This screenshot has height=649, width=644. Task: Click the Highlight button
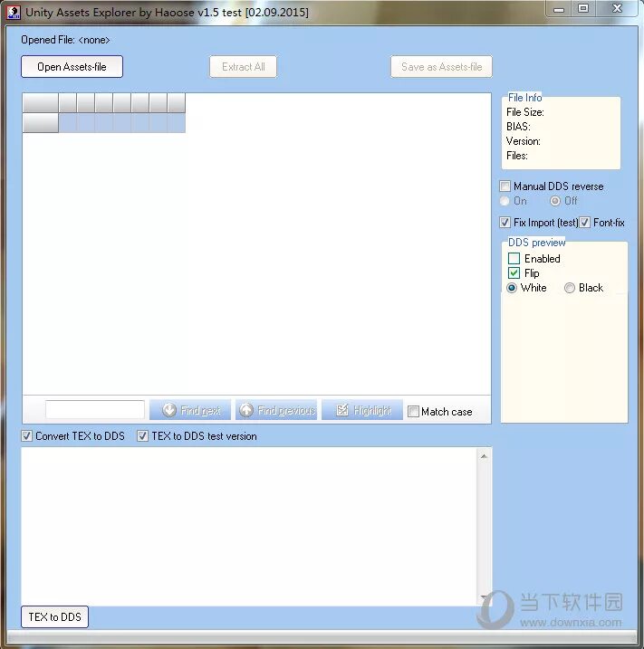click(x=362, y=410)
